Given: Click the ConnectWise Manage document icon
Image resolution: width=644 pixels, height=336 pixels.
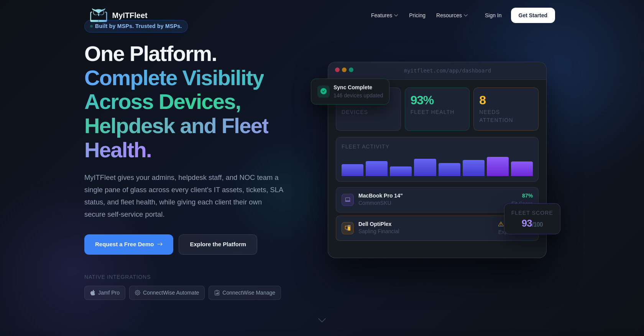Looking at the screenshot, I should tap(217, 293).
